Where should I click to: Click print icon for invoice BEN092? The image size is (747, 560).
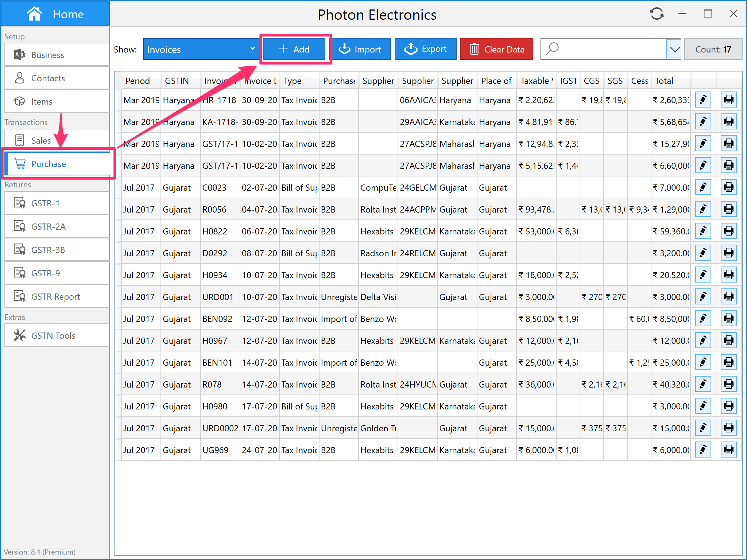(x=728, y=319)
